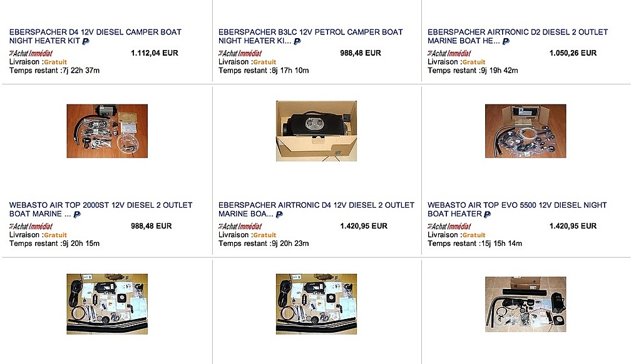View the bottom-left heater kit thumbnail with the black hoses

click(x=107, y=304)
